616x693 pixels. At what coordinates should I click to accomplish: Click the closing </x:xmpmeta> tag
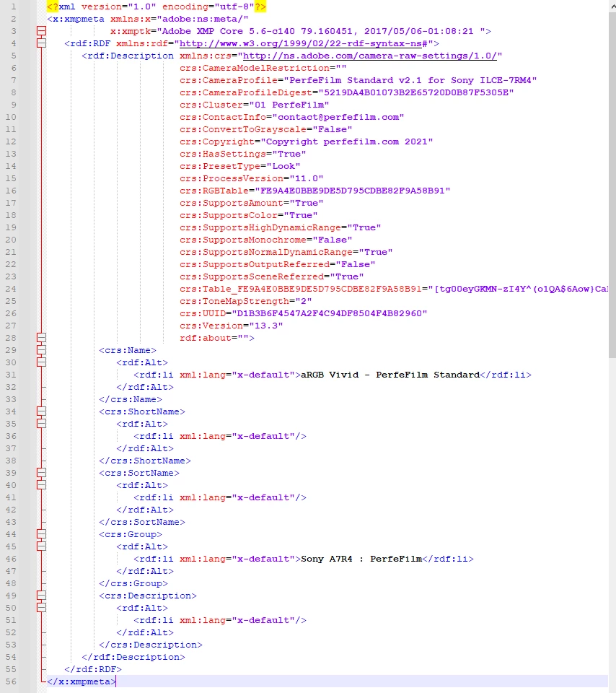tap(82, 682)
